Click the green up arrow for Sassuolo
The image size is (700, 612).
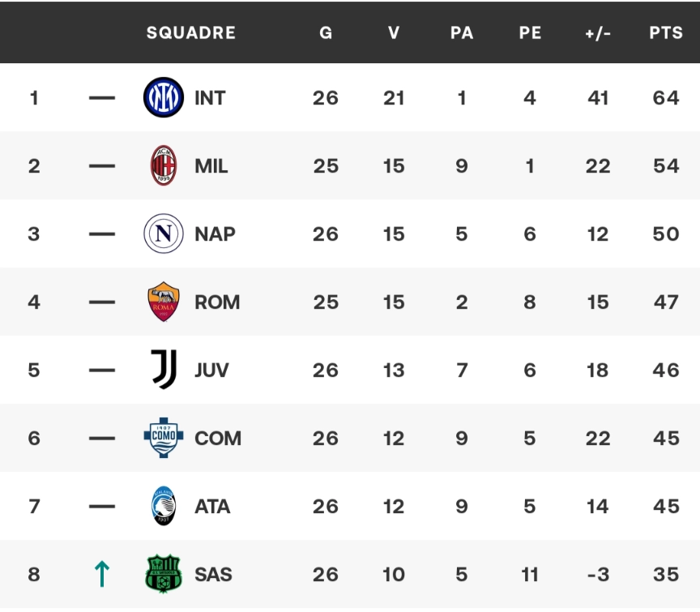coord(102,575)
